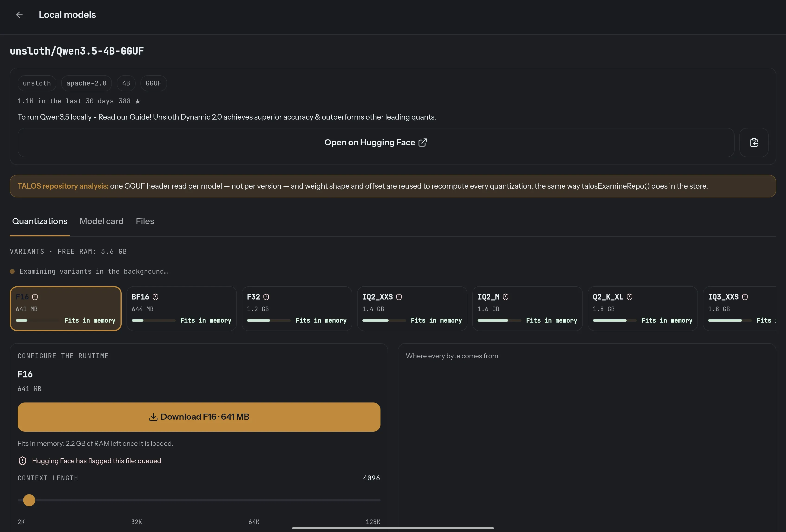
Task: Select the BF16 644 MB variant card
Action: coord(182,308)
